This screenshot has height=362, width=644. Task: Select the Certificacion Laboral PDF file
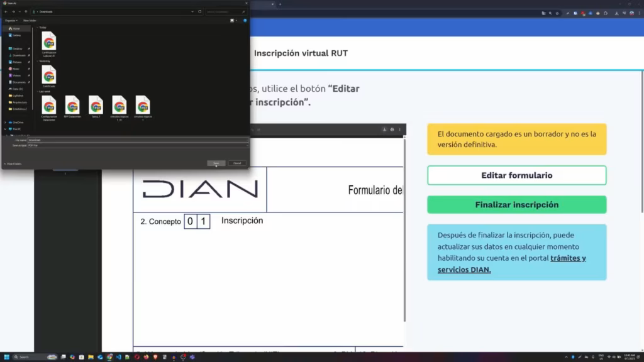point(49,43)
